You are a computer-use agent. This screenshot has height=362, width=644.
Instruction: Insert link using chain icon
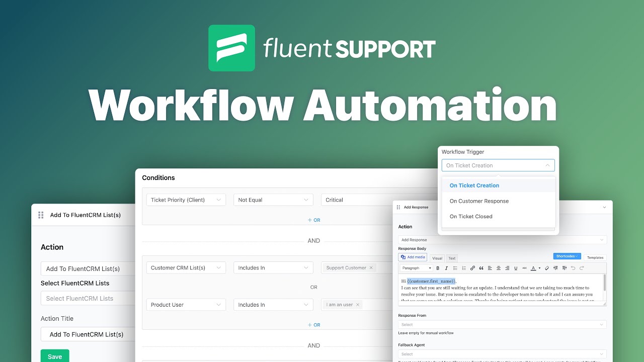pos(472,268)
